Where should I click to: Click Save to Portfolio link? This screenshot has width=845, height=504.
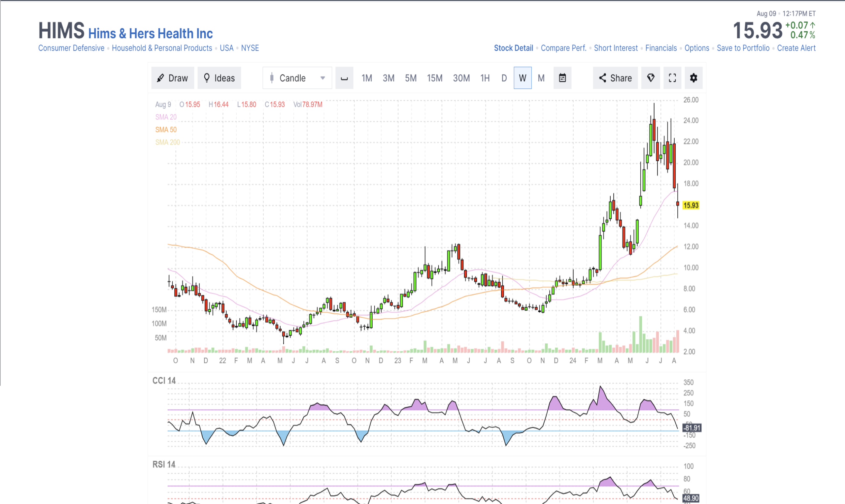pos(743,48)
